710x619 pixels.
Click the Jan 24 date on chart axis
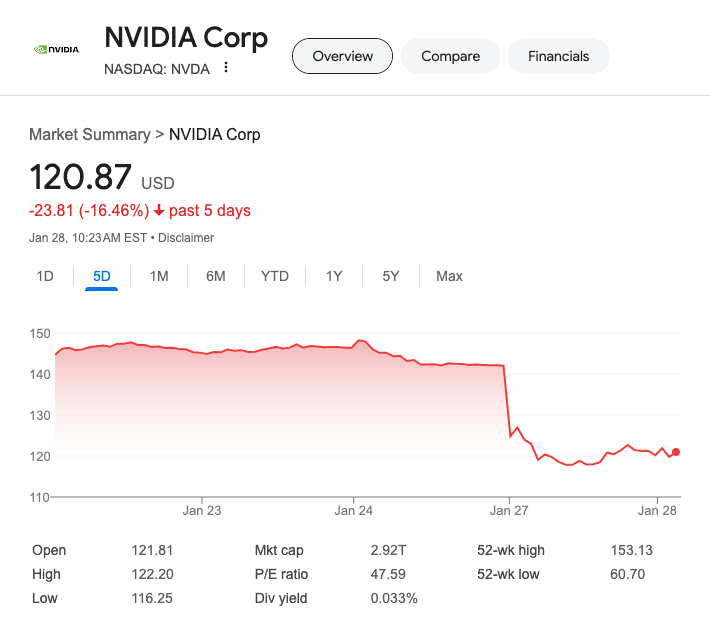(353, 510)
